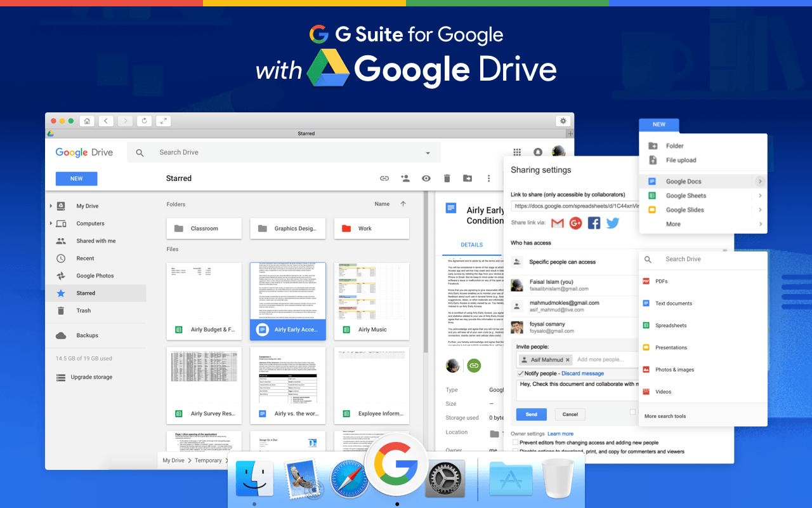The image size is (812, 508).
Task: Click the Discard message link
Action: 582,373
